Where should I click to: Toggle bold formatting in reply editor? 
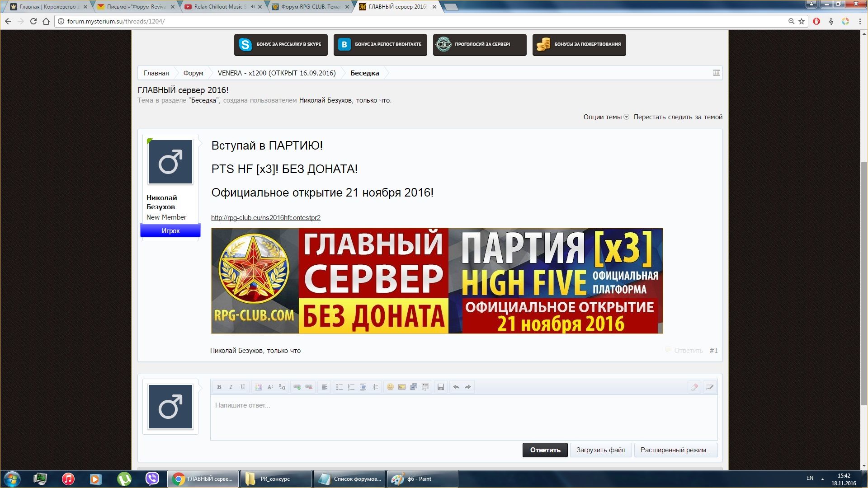[219, 387]
